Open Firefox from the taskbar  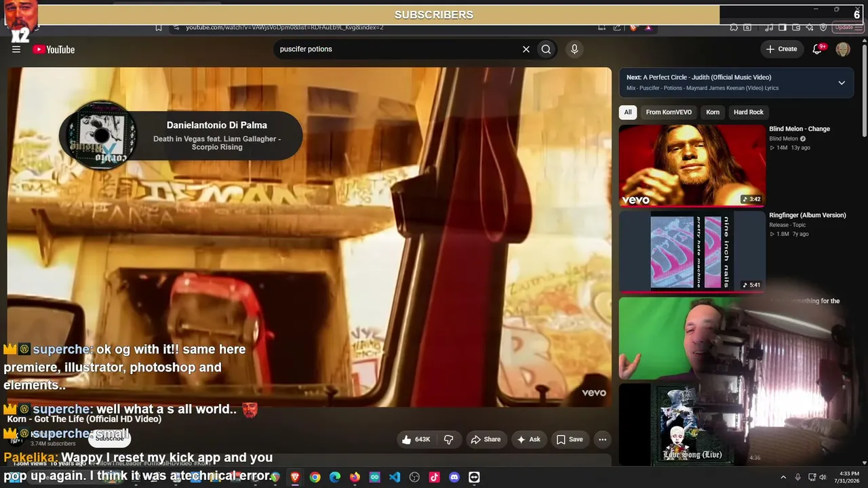(355, 477)
